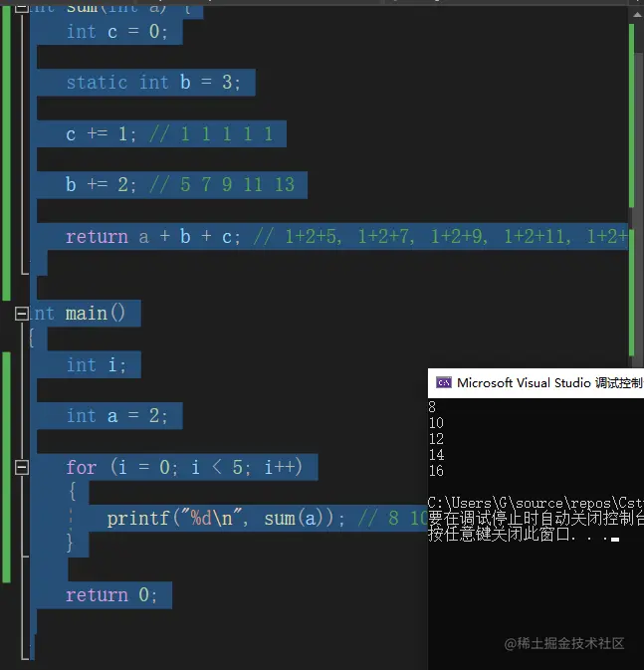Collapse the sum function outline box
This screenshot has height=670, width=644.
(22, 8)
